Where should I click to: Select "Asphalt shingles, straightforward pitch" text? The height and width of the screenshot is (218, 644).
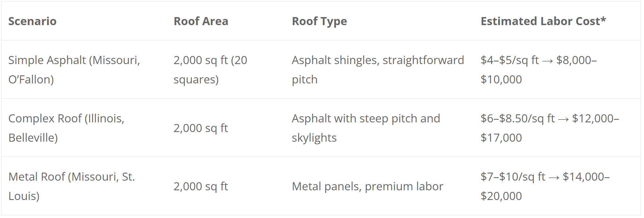[x=377, y=70]
